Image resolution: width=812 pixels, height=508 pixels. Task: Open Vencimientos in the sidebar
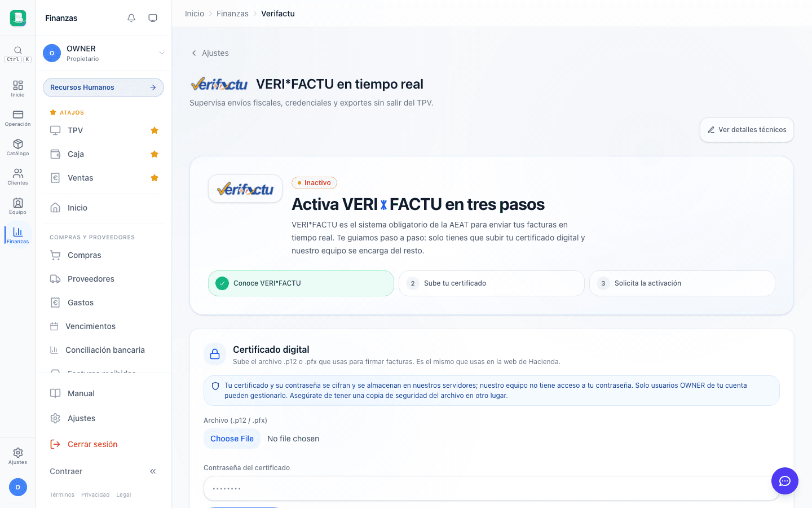(x=104, y=326)
